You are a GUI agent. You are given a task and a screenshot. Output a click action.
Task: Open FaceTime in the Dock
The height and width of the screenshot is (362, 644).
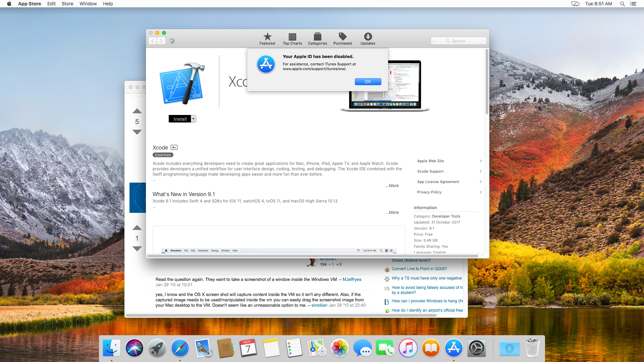385,348
